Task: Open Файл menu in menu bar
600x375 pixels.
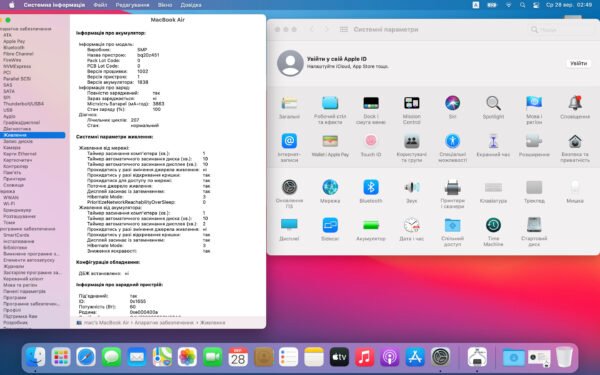Action: point(100,5)
